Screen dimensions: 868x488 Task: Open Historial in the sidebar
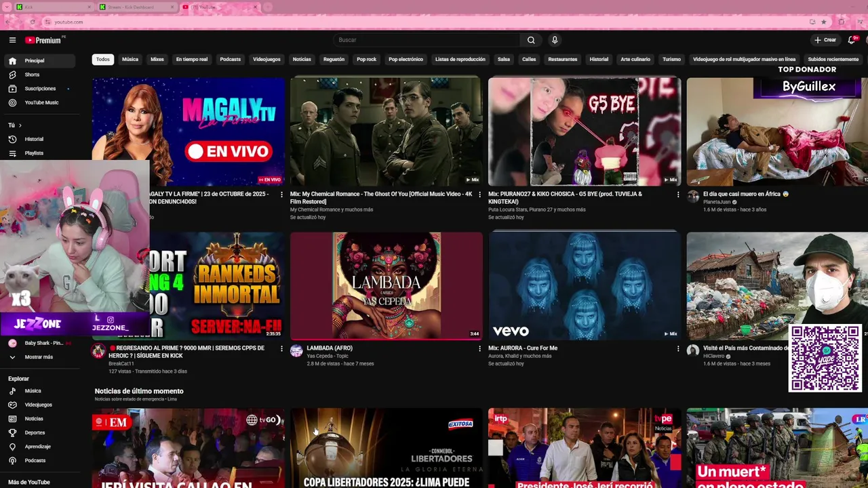pos(41,139)
